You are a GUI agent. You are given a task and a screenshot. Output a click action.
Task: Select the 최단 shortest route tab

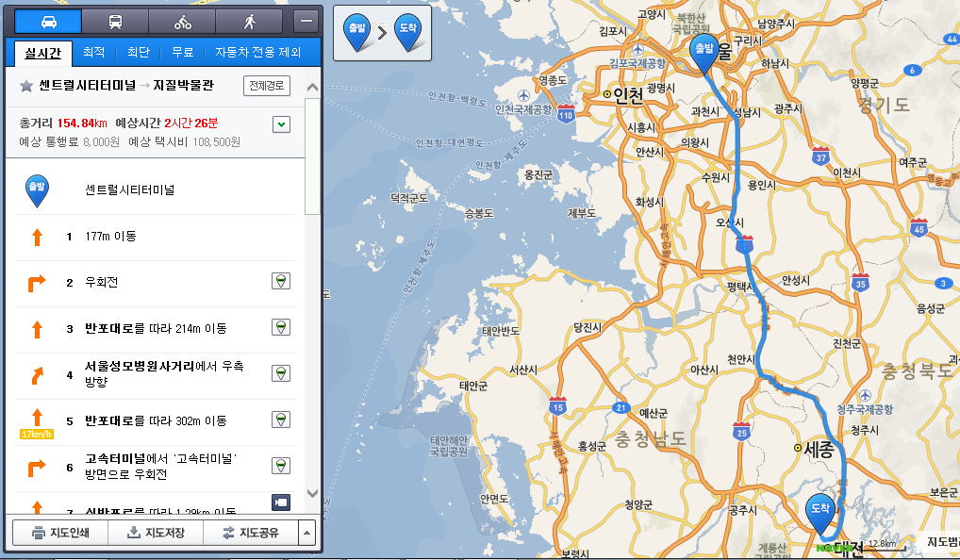click(x=139, y=53)
